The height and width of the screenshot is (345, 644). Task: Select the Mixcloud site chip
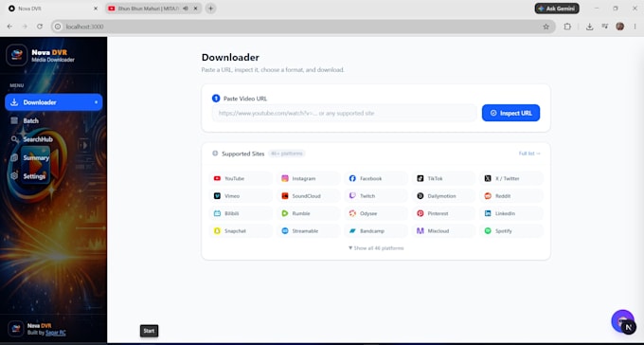pos(443,231)
